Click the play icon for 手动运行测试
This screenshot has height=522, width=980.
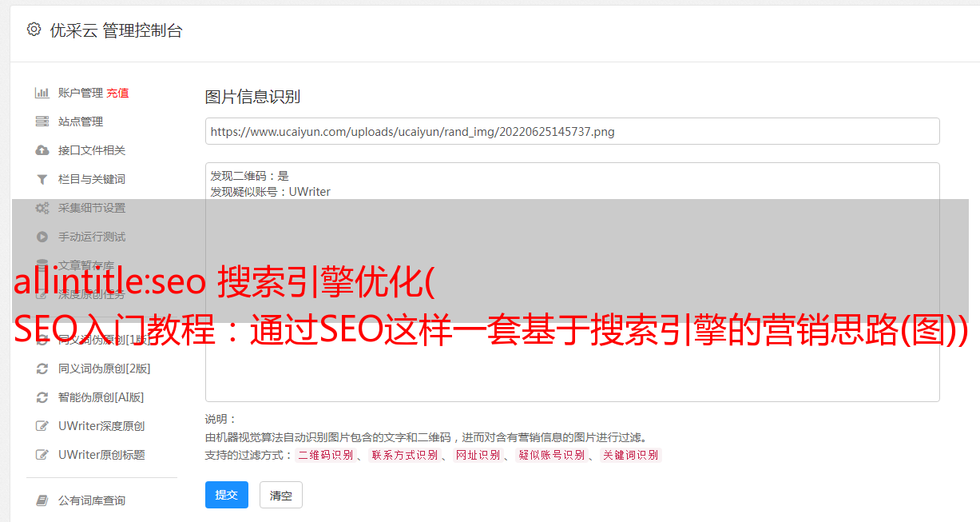pos(42,237)
